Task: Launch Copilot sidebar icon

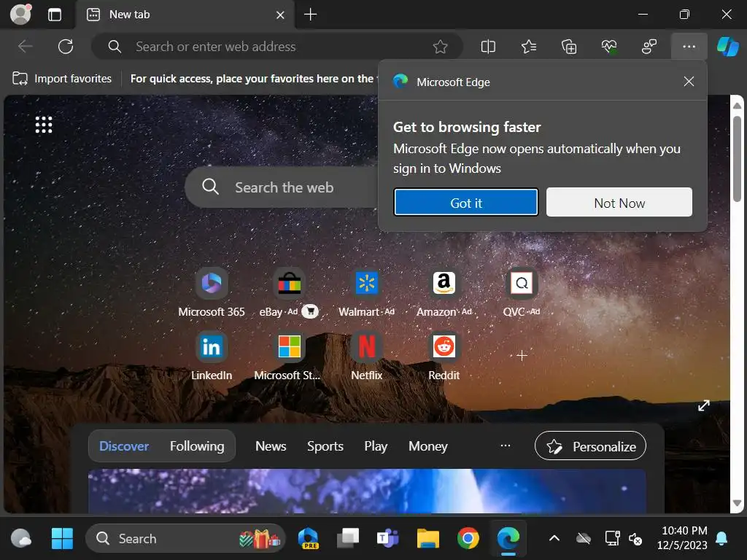Action: (x=728, y=46)
